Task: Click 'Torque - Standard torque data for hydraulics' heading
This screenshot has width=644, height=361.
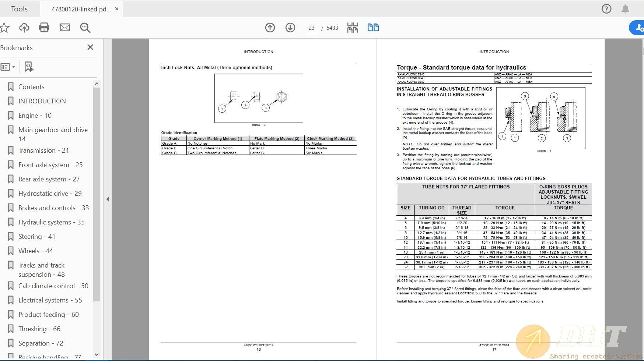Action: (x=461, y=67)
